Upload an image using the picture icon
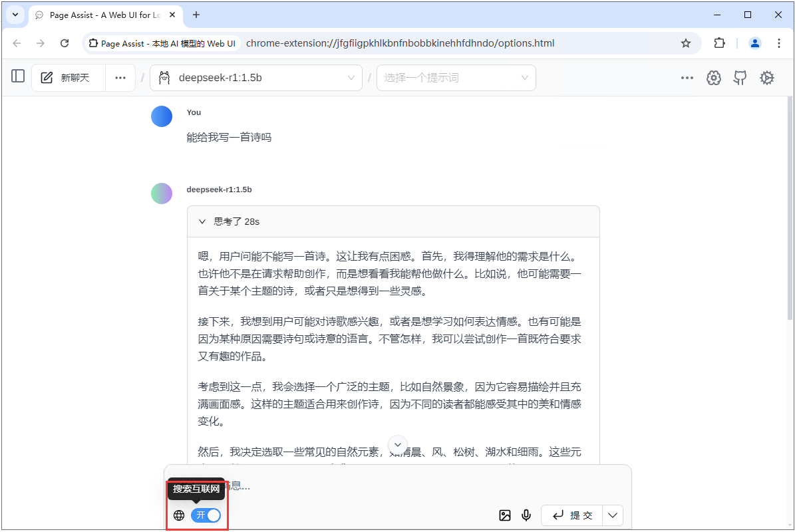Viewport: 795px width, 532px height. click(x=505, y=515)
